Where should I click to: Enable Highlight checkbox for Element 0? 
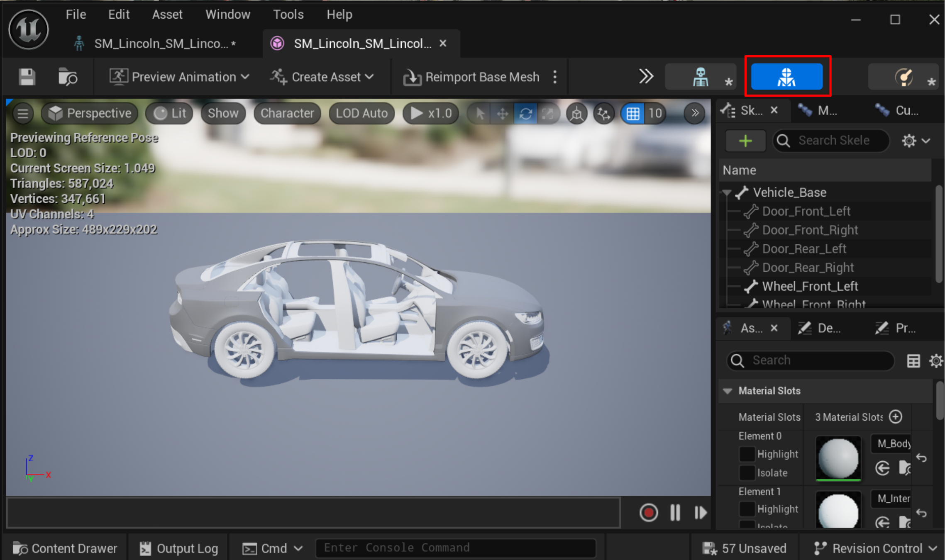pyautogui.click(x=747, y=454)
